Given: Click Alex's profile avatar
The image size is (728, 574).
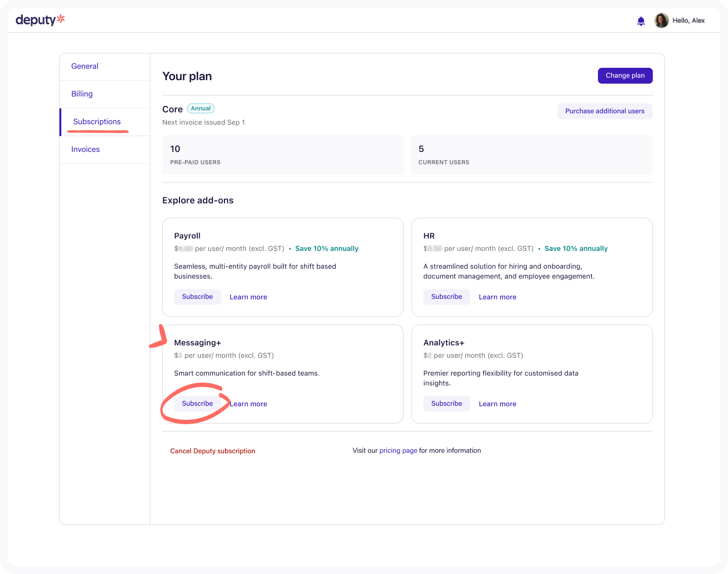Looking at the screenshot, I should point(661,20).
